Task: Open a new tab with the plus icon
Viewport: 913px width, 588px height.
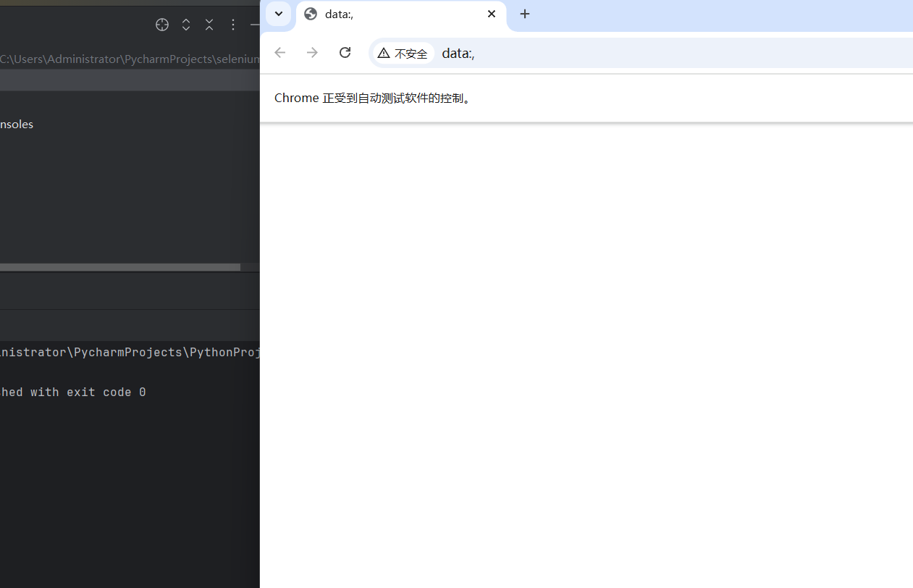Action: (x=524, y=14)
